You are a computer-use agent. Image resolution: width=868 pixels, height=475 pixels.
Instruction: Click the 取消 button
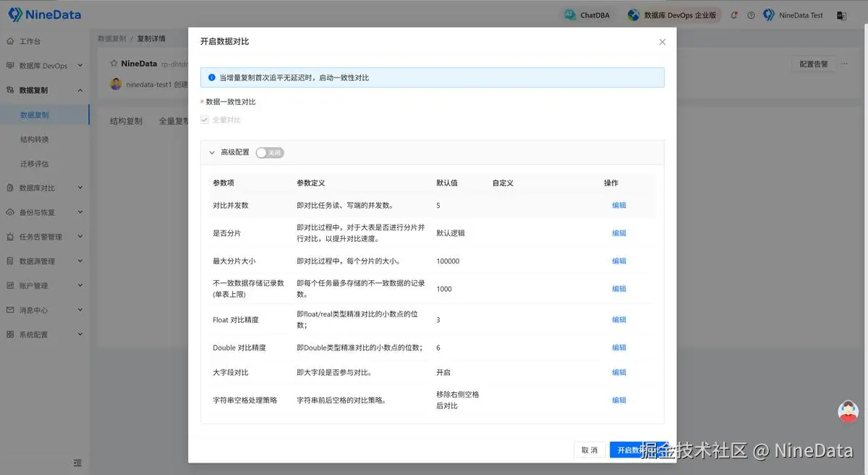[589, 450]
